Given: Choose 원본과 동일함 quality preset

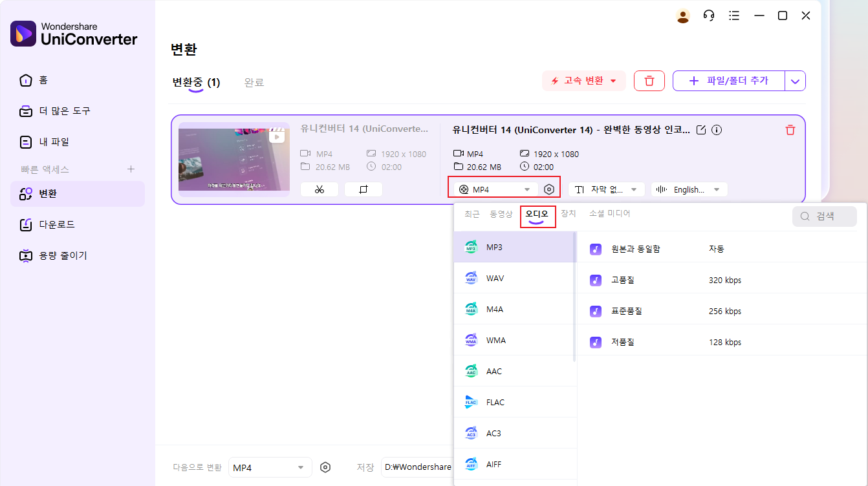Looking at the screenshot, I should coord(722,249).
